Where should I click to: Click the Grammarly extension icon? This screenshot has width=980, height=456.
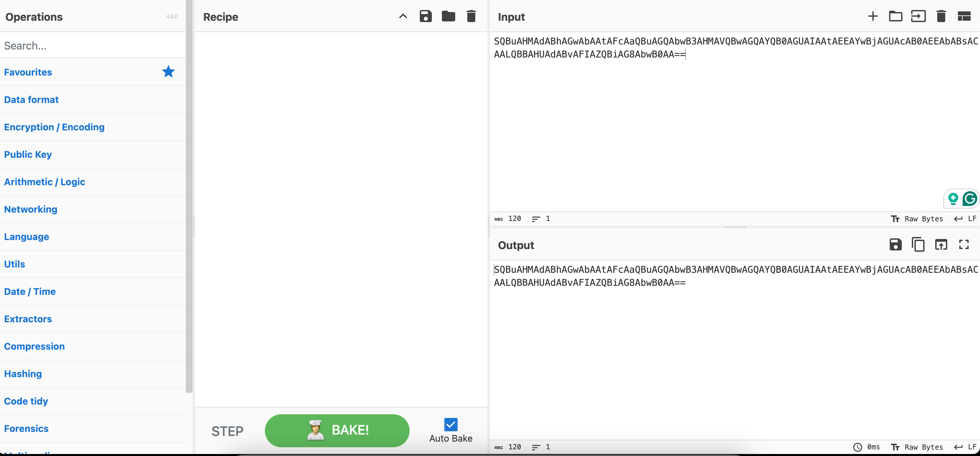coord(969,198)
